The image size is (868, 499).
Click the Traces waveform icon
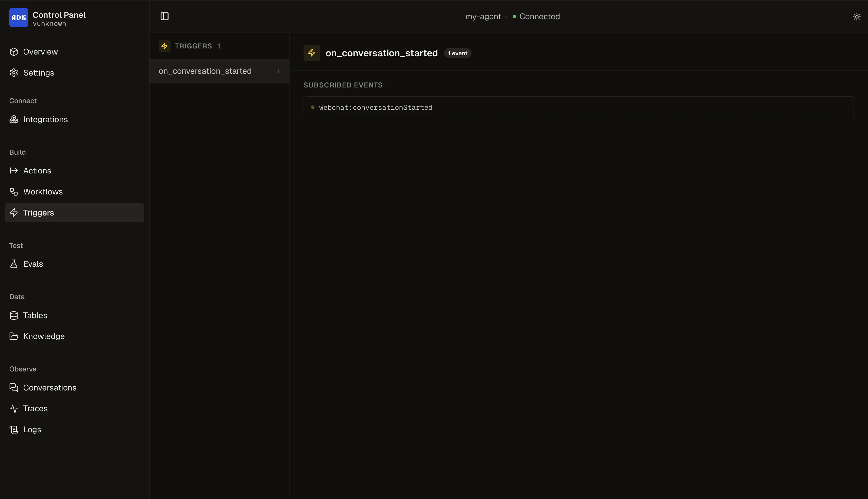pyautogui.click(x=14, y=408)
